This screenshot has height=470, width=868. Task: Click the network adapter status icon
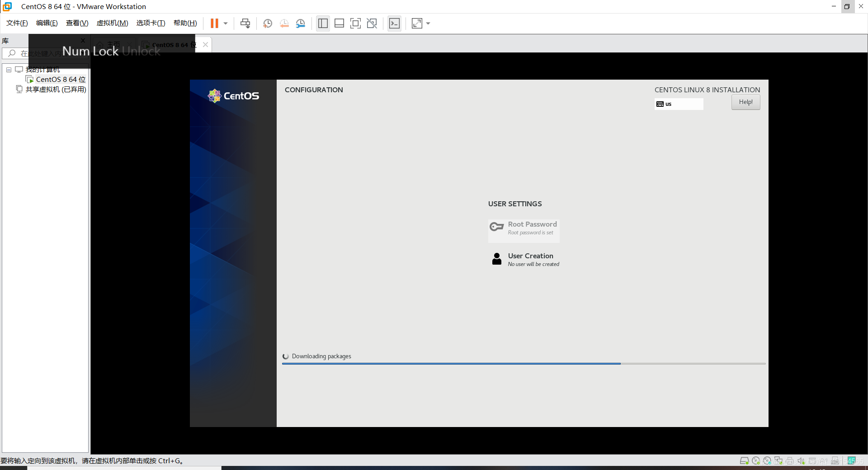coord(778,461)
